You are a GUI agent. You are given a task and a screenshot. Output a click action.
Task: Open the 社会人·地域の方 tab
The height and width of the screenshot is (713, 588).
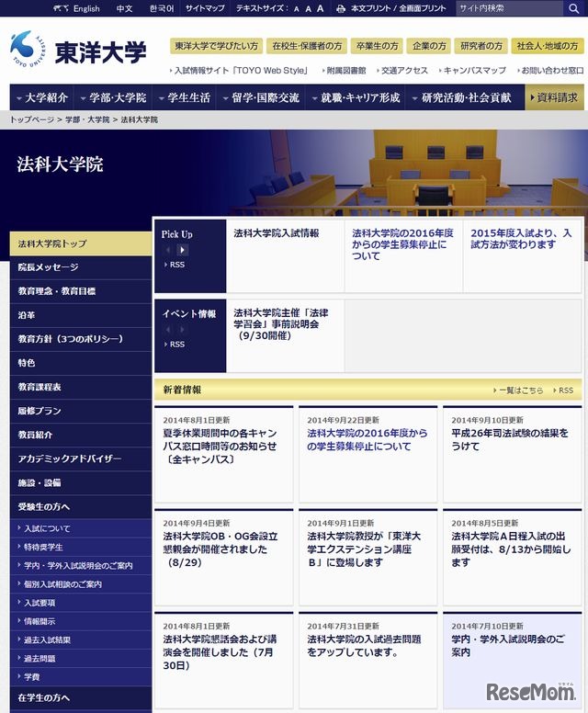click(x=547, y=46)
